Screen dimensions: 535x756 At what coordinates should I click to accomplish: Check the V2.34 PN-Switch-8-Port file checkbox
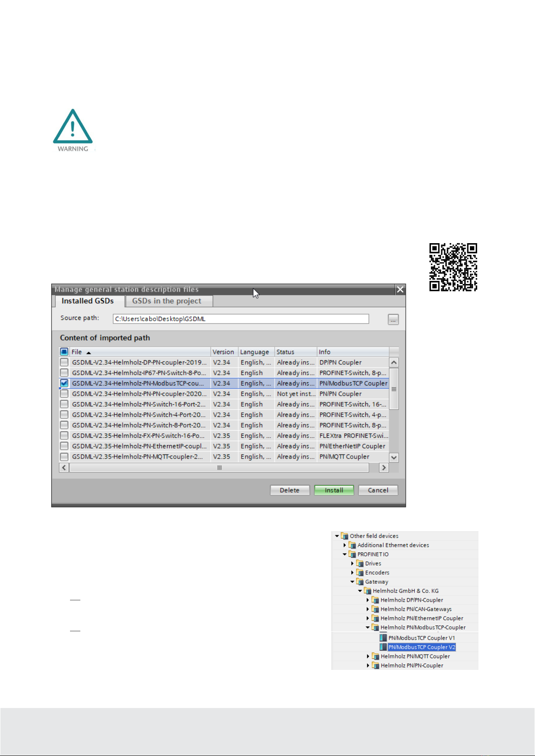(64, 425)
